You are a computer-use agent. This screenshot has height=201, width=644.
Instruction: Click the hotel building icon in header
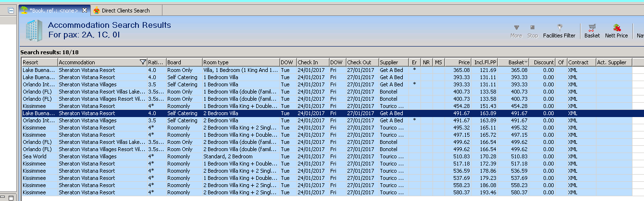point(33,31)
